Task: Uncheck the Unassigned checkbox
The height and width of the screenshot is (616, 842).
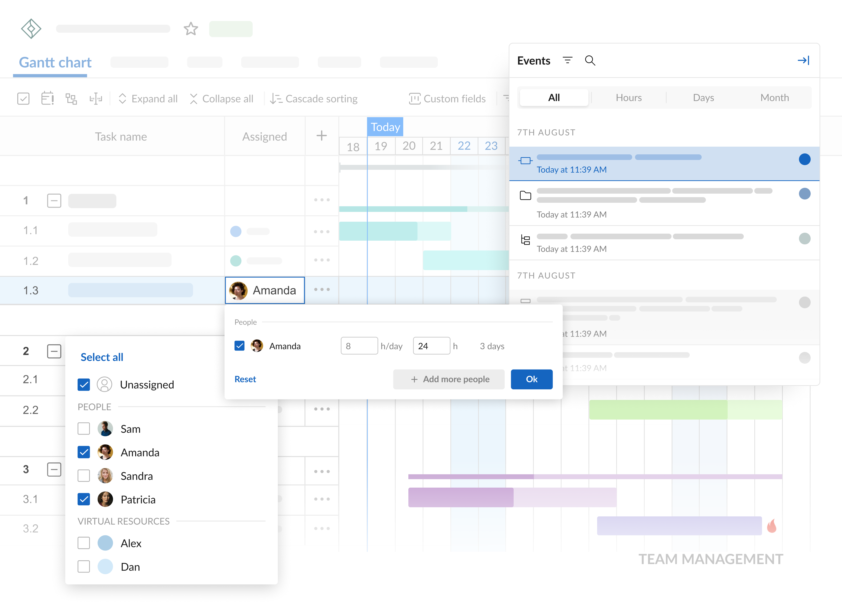Action: point(84,384)
